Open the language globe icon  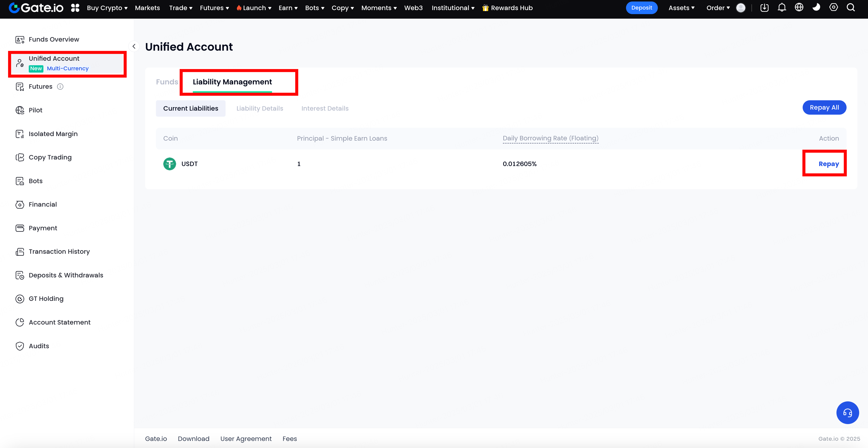(799, 7)
